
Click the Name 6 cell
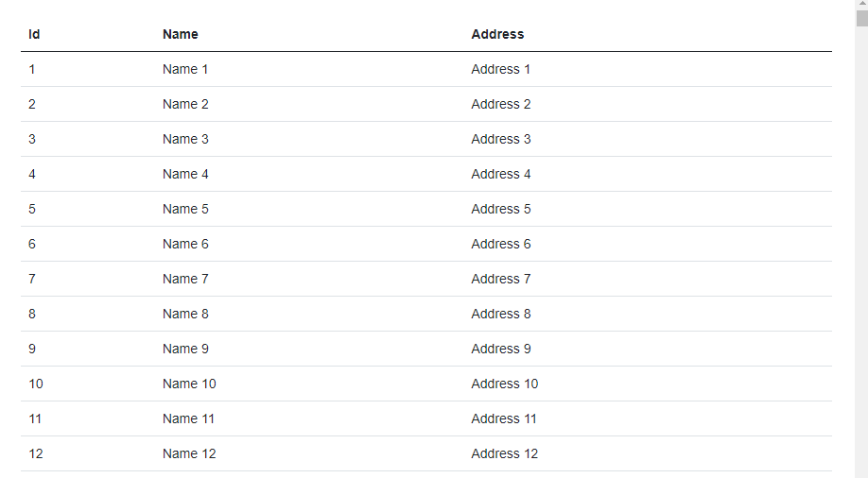pyautogui.click(x=185, y=244)
